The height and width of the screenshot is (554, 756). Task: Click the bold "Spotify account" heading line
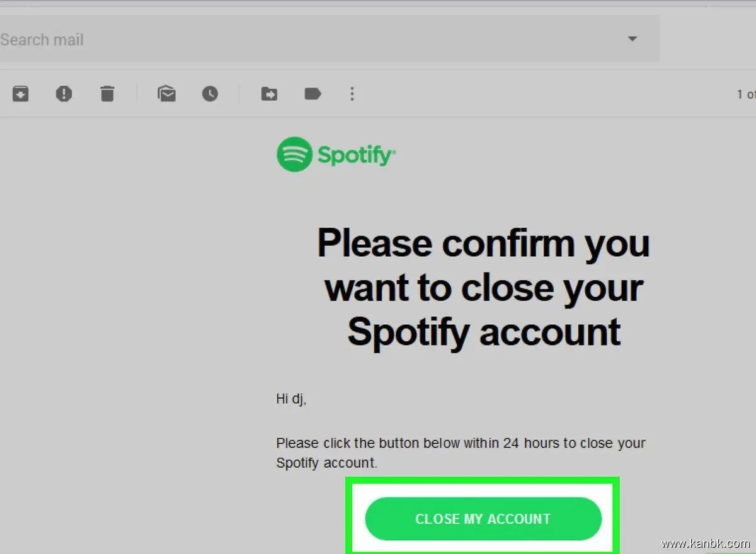click(483, 331)
